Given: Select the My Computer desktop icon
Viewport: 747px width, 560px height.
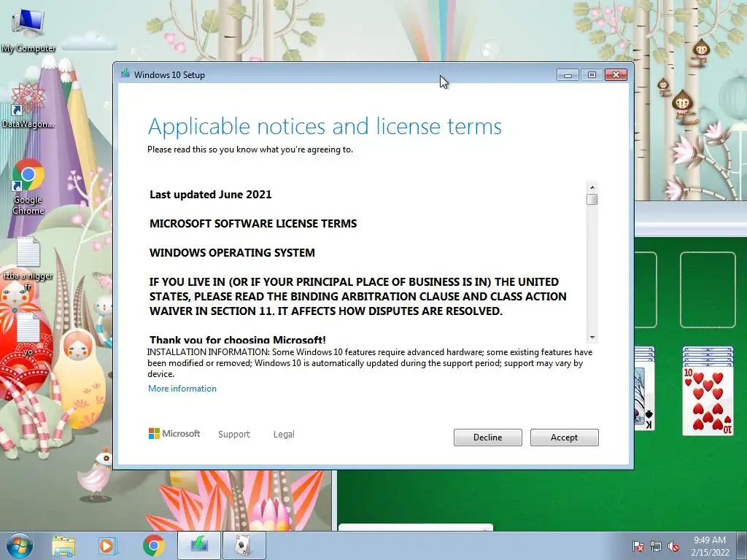Looking at the screenshot, I should pyautogui.click(x=28, y=31).
